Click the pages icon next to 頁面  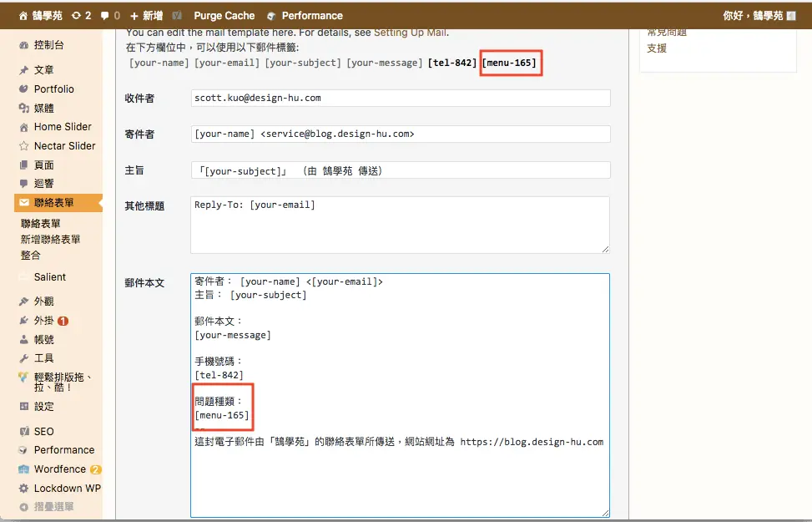(24, 165)
